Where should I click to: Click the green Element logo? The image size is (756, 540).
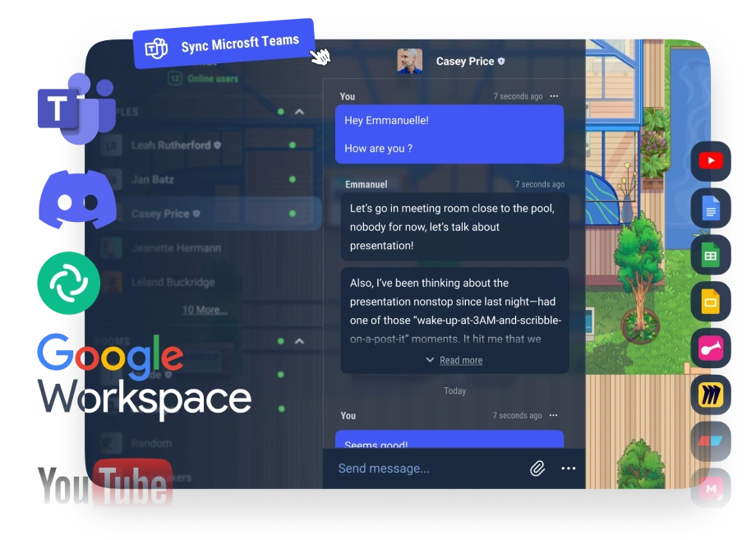[68, 283]
